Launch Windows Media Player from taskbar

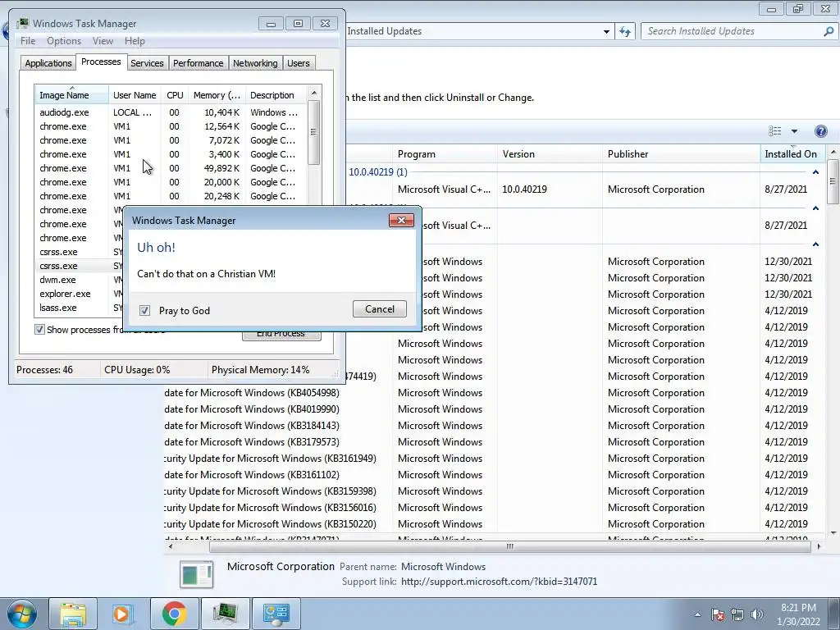click(x=122, y=614)
